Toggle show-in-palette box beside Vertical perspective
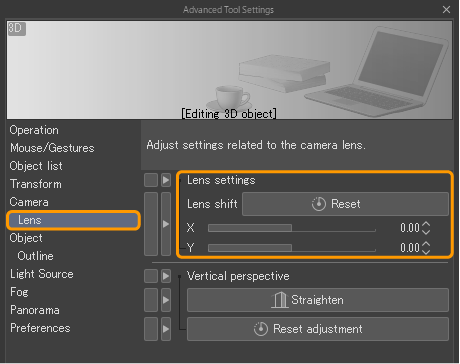This screenshot has width=460, height=364. tap(151, 276)
